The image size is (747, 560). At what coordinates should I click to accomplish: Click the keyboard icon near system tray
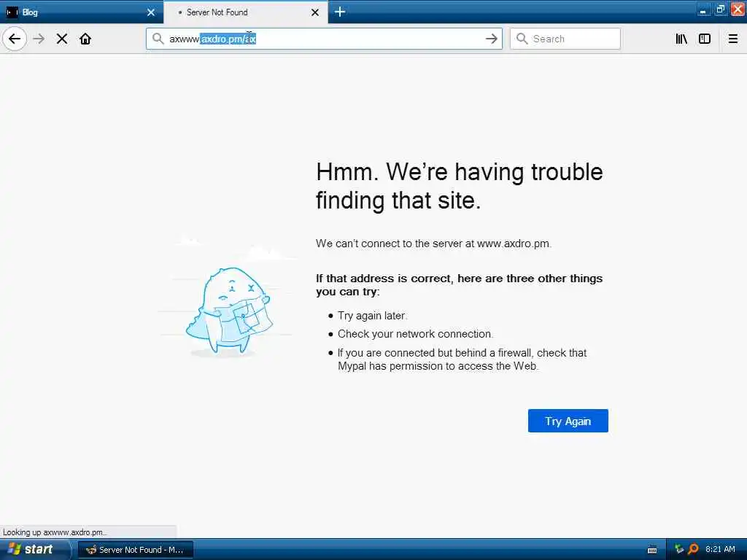click(x=652, y=550)
